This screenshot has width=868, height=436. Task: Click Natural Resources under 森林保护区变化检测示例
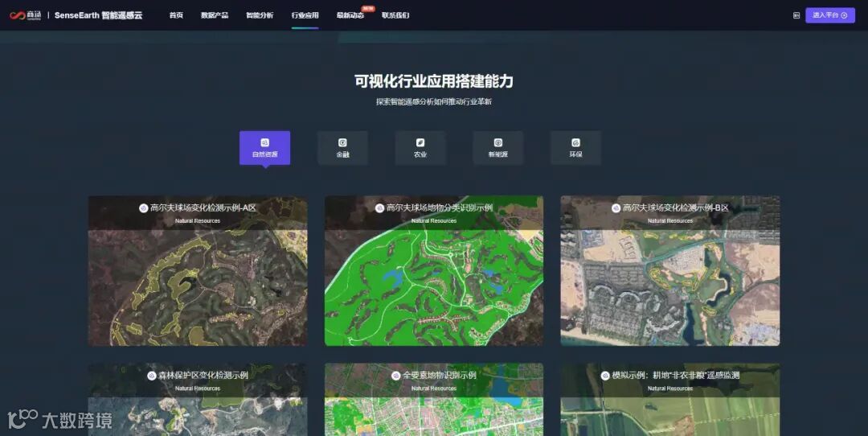pos(198,389)
